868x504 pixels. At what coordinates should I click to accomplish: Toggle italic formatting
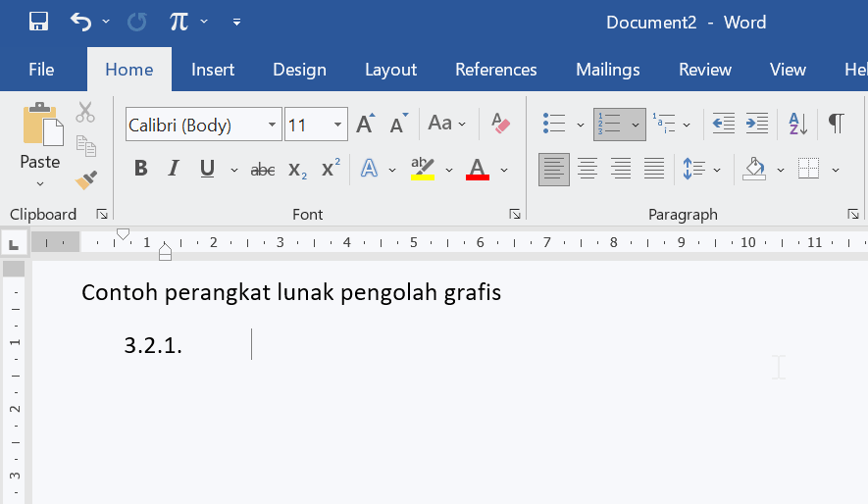[174, 169]
